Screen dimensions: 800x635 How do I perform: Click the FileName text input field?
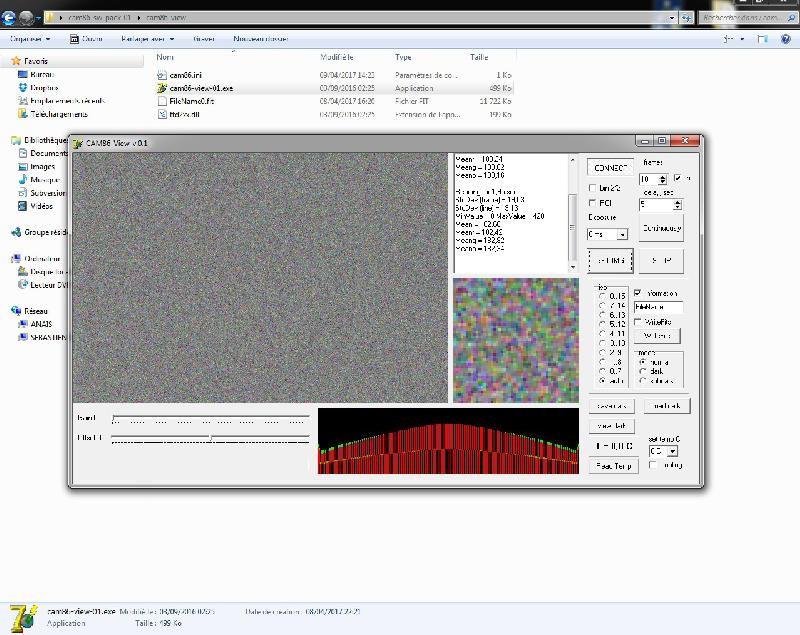click(658, 307)
